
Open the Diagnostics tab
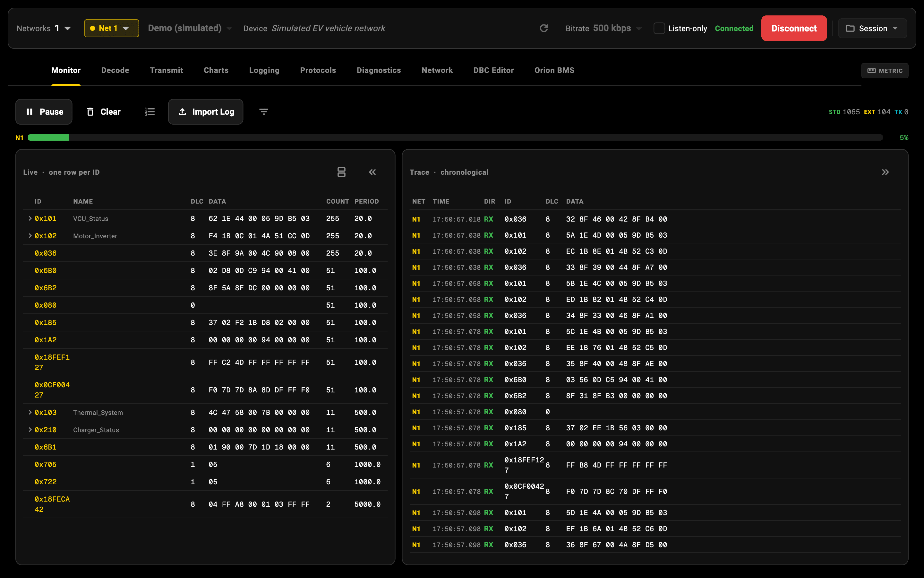tap(378, 70)
